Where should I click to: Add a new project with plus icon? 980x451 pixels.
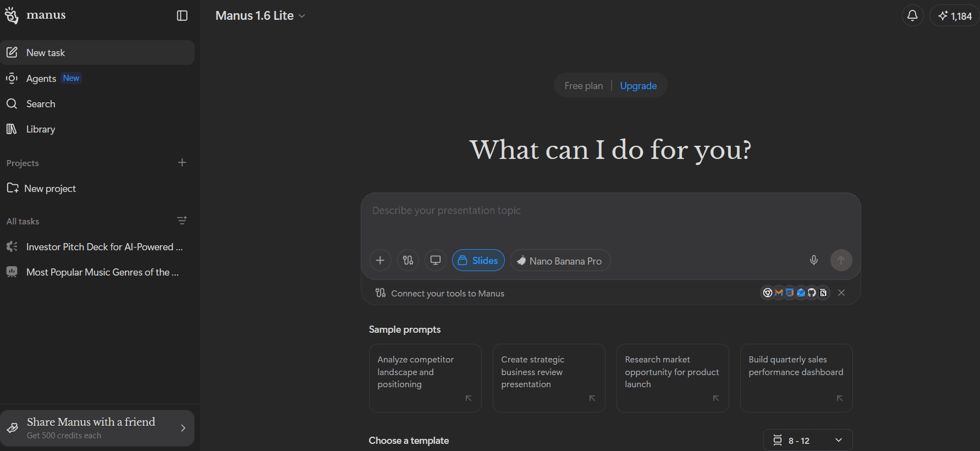pyautogui.click(x=182, y=162)
